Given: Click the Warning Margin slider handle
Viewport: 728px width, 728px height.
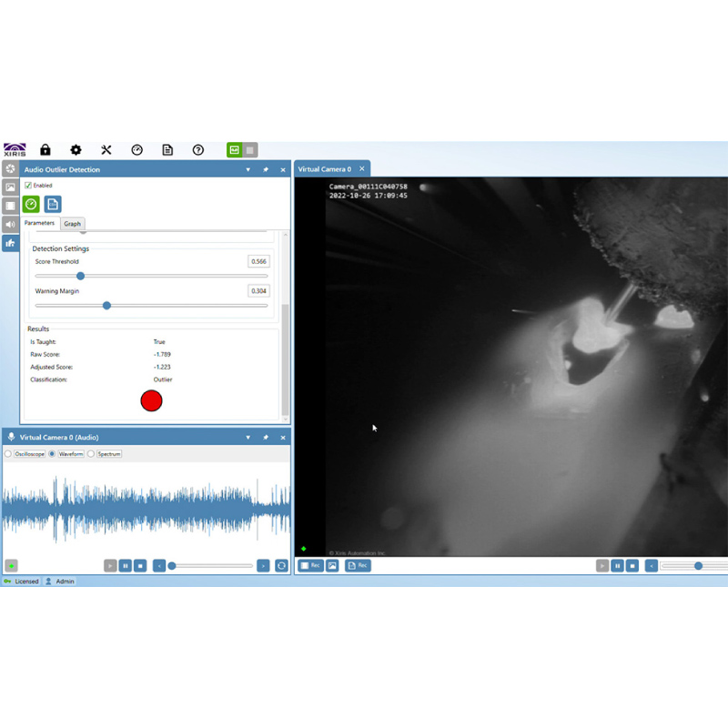Looking at the screenshot, I should coord(106,306).
